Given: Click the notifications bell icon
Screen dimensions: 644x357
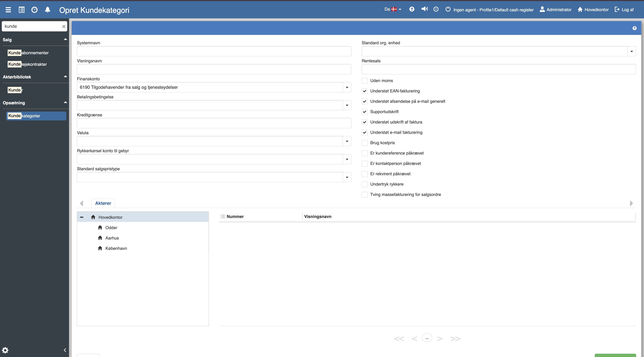Looking at the screenshot, I should (48, 10).
